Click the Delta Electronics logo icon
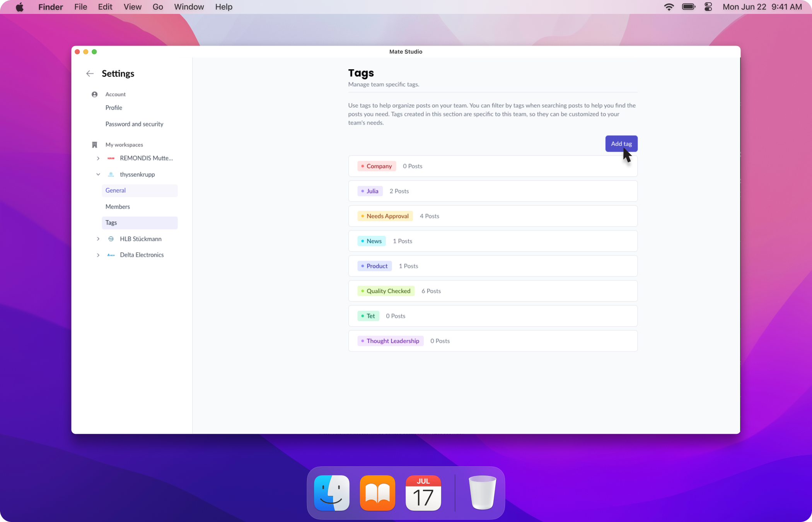The image size is (812, 522). (x=111, y=255)
